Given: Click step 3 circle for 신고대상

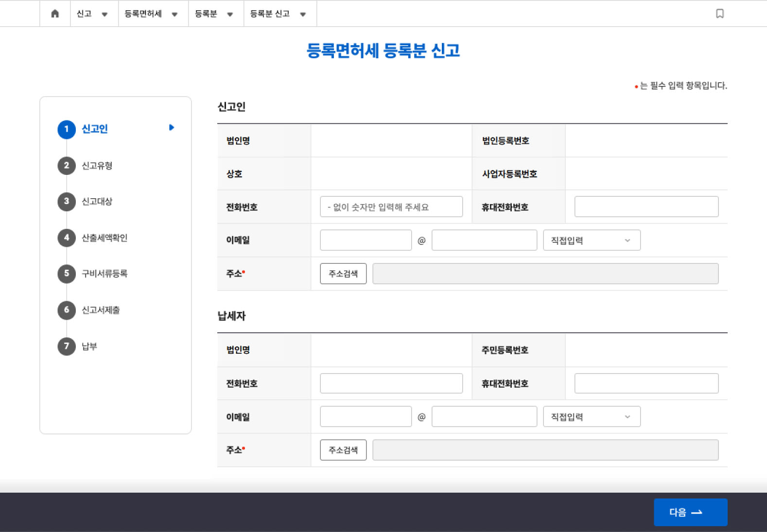Looking at the screenshot, I should [x=67, y=202].
